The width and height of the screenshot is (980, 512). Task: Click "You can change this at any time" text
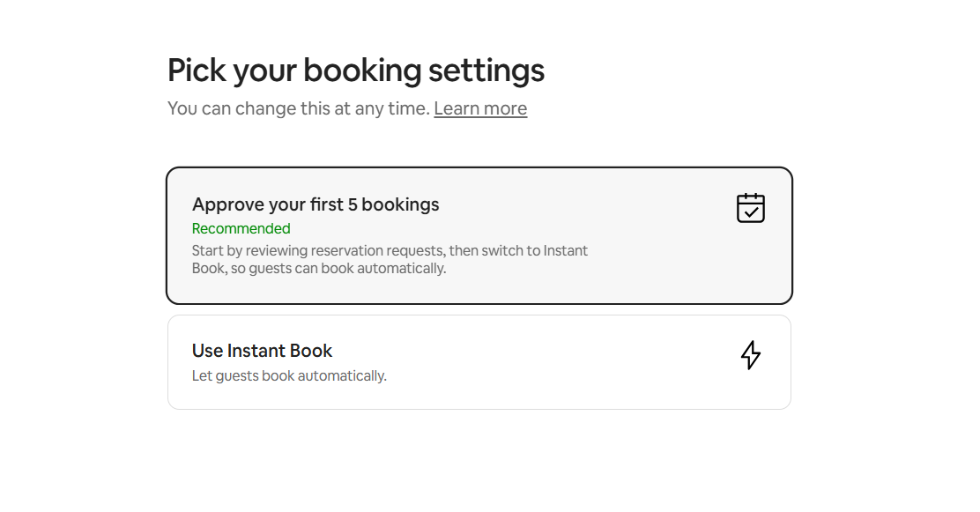click(298, 108)
